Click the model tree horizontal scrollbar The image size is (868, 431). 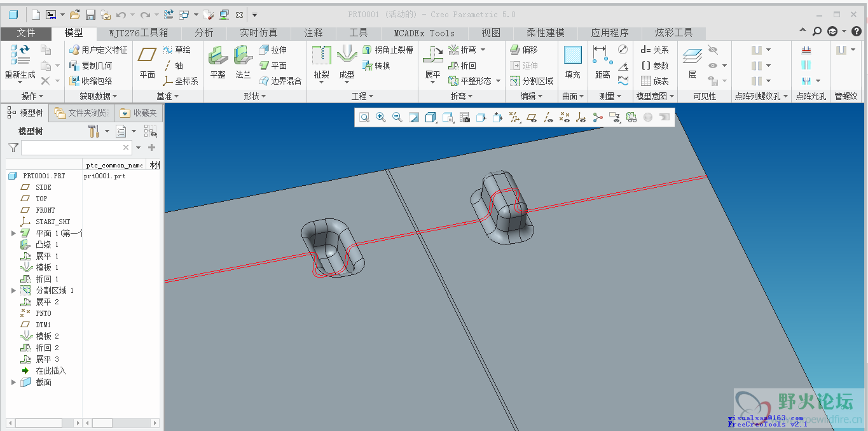pos(43,423)
